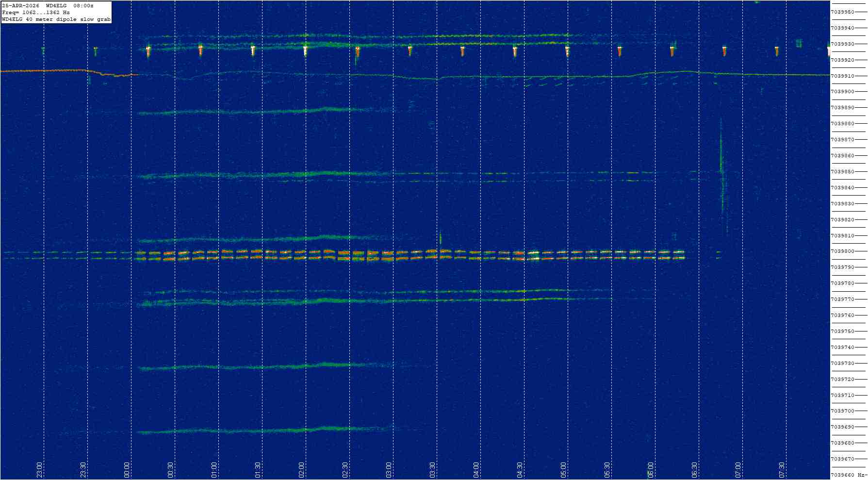The image size is (868, 480).
Task: Click the 7039770 frequency scale label
Action: tap(843, 299)
